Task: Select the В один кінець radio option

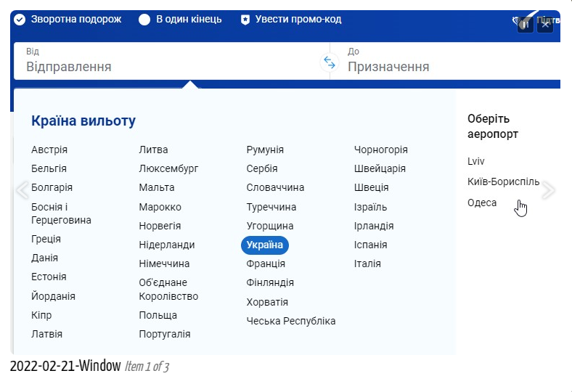Action: point(144,20)
